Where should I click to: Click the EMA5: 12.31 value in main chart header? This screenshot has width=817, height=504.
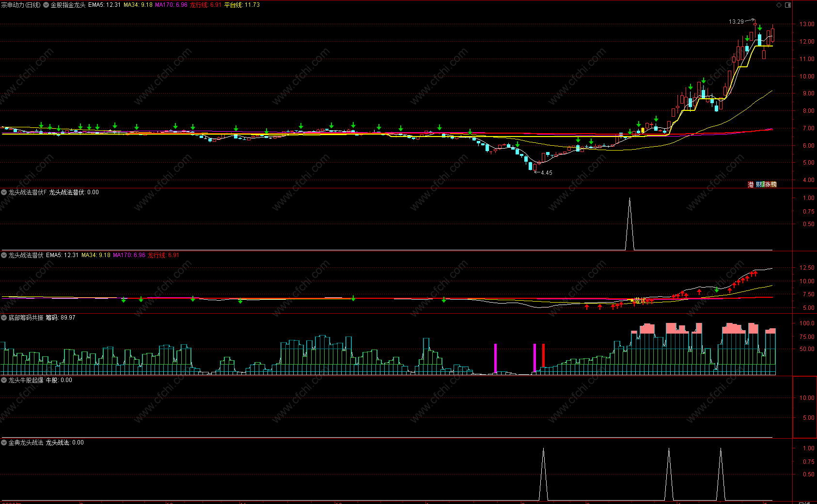104,5
